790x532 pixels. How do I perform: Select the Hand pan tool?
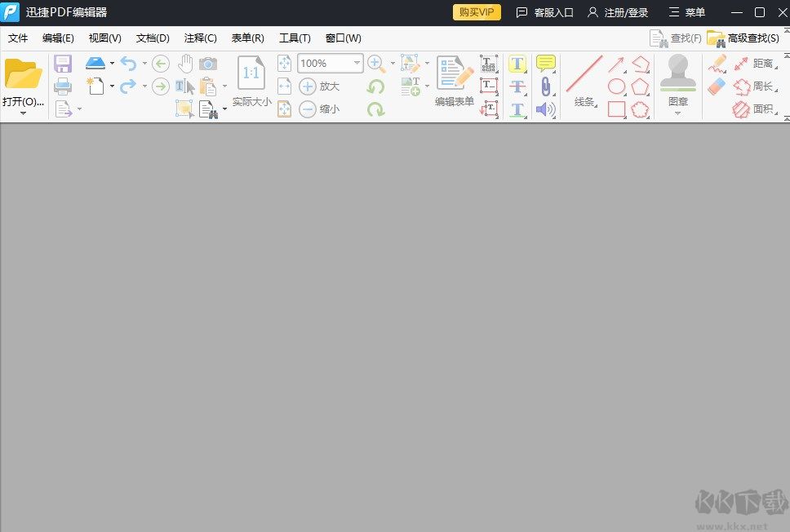coord(185,63)
